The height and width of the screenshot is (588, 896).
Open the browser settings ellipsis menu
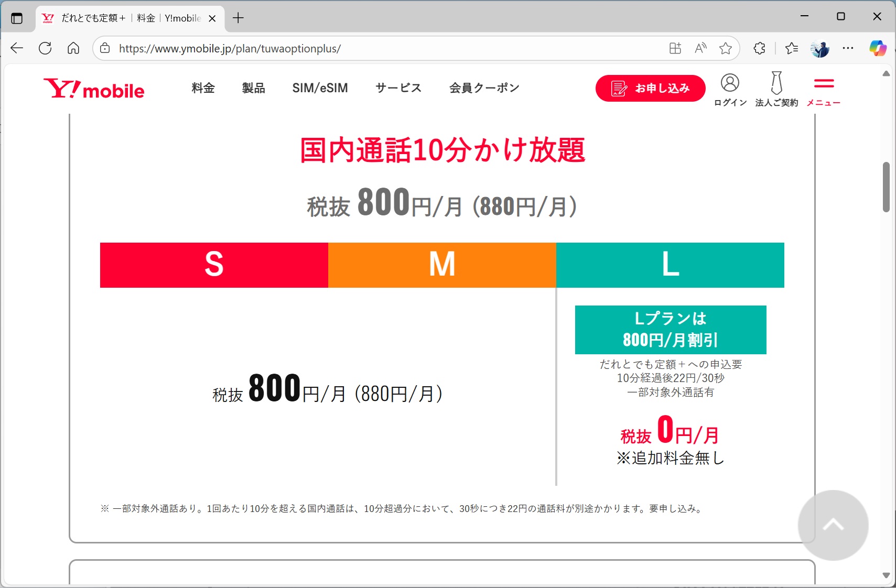click(x=848, y=48)
